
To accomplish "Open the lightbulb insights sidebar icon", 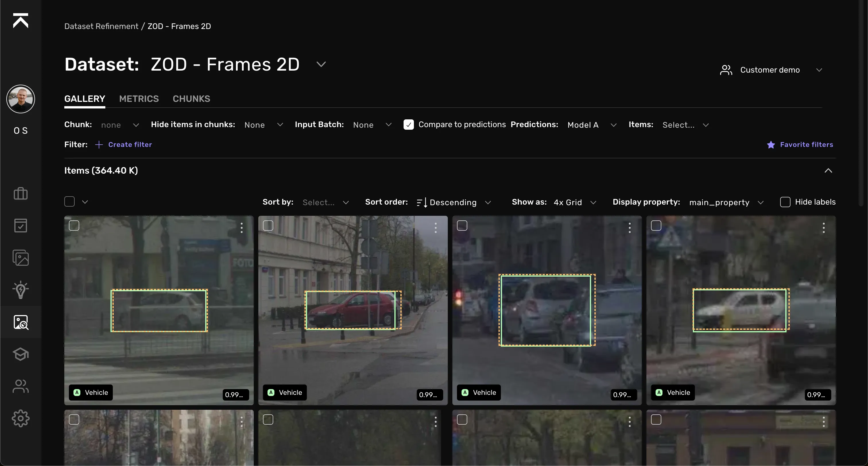I will point(21,290).
